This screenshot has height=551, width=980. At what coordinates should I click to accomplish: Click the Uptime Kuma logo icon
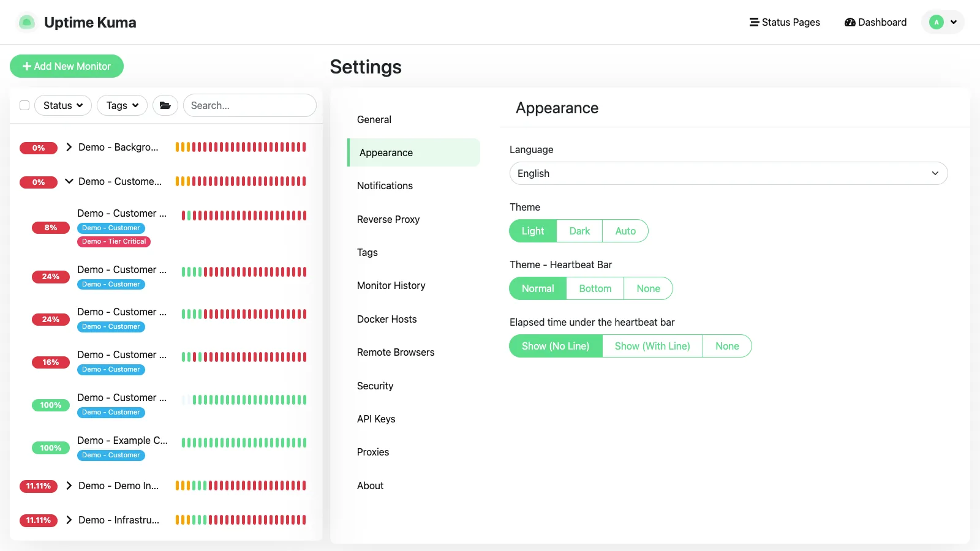click(x=26, y=23)
